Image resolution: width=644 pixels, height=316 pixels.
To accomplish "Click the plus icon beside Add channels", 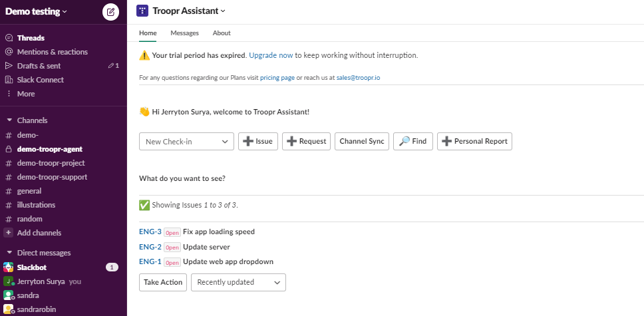I will click(x=8, y=233).
